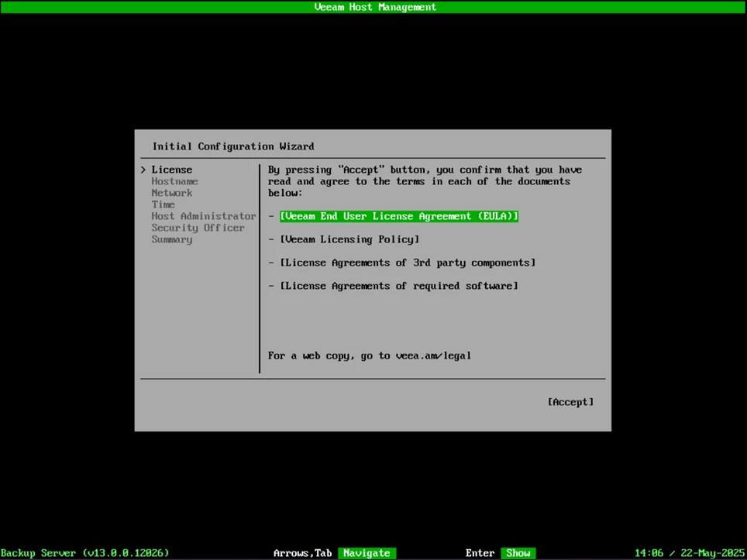Click the Enter key hint
This screenshot has width=747, height=560.
tap(480, 553)
